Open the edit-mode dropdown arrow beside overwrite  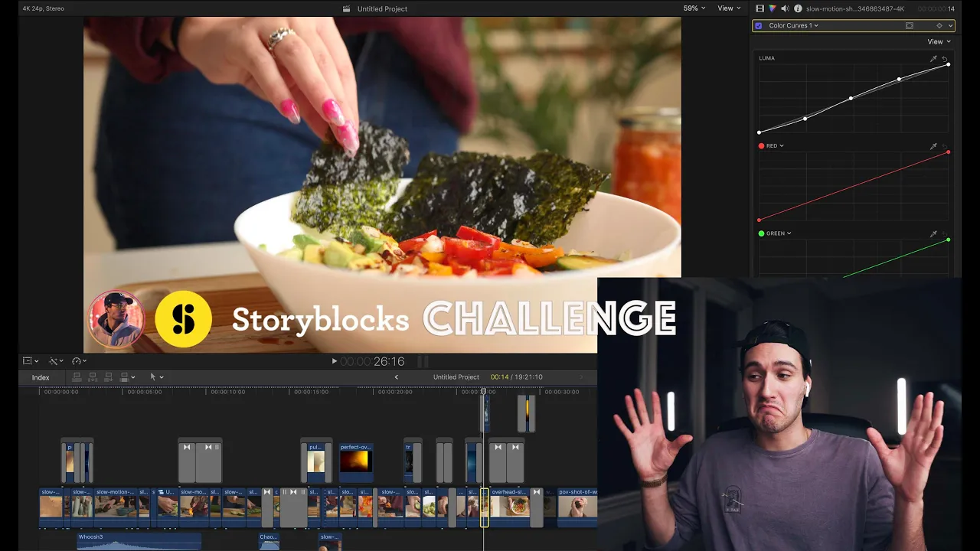[133, 377]
